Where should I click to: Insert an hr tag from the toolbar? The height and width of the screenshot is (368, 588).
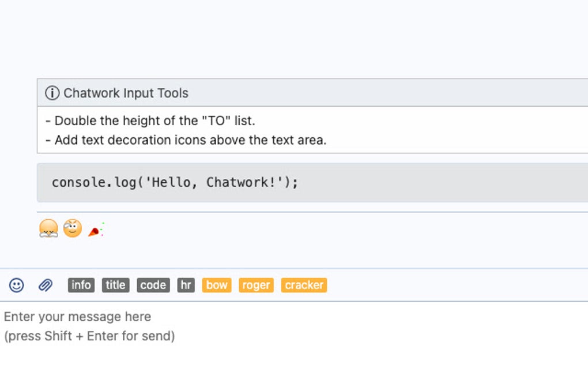[185, 285]
